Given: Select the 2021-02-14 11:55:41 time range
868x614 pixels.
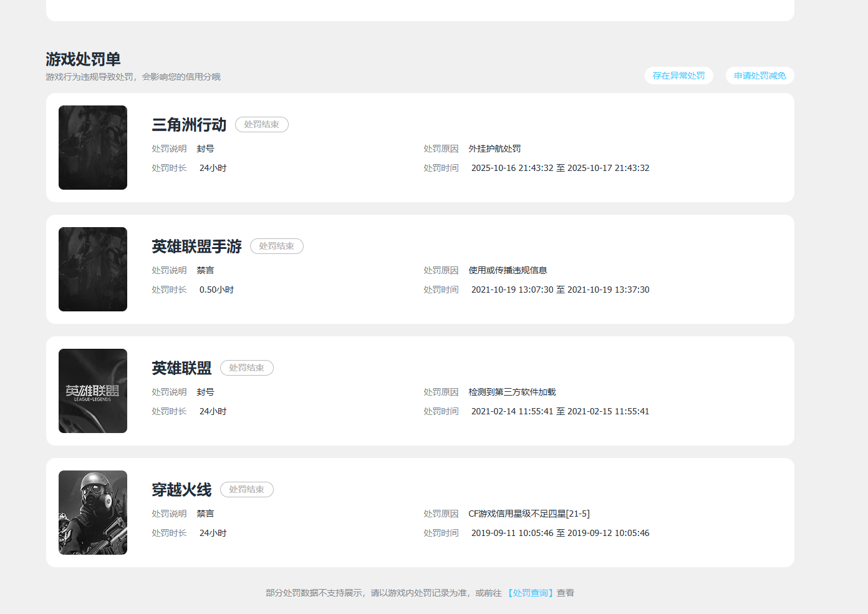Looking at the screenshot, I should (560, 411).
